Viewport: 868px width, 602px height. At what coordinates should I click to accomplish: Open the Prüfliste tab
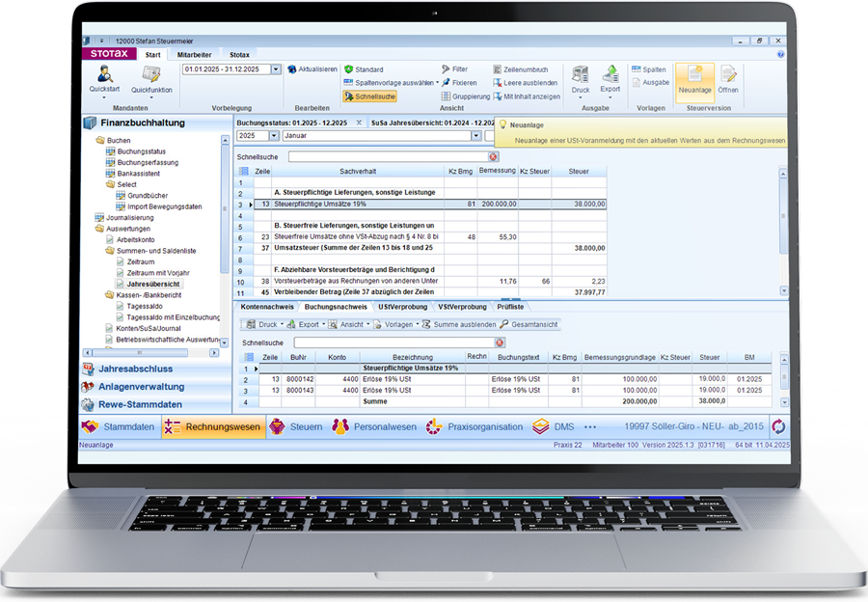click(510, 307)
